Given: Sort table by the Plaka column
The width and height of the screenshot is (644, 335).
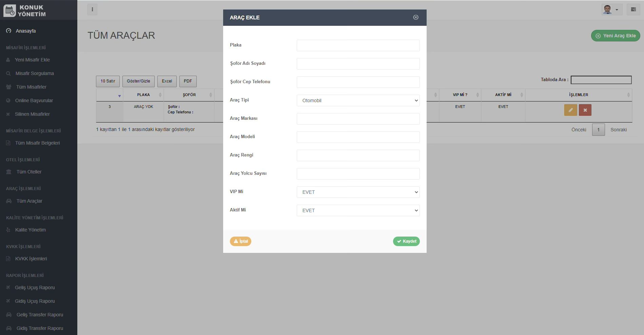Looking at the screenshot, I should [x=143, y=95].
